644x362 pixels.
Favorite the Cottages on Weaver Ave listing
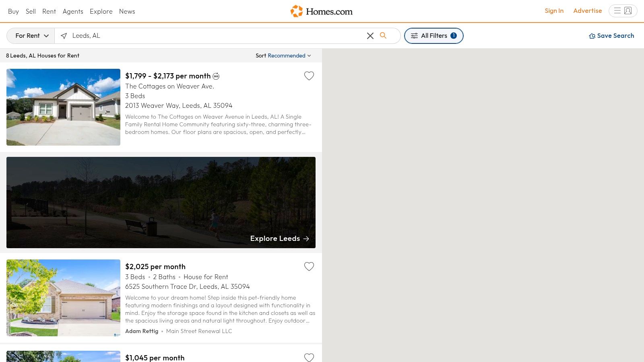click(x=309, y=76)
